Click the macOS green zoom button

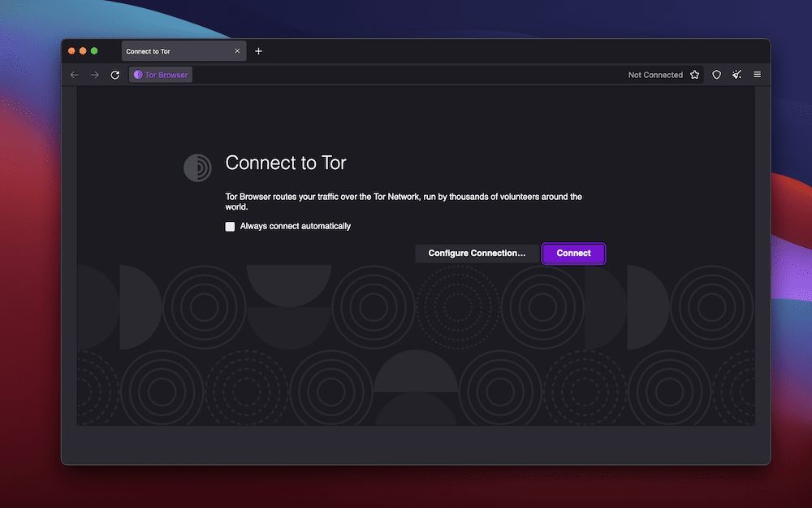tap(95, 50)
